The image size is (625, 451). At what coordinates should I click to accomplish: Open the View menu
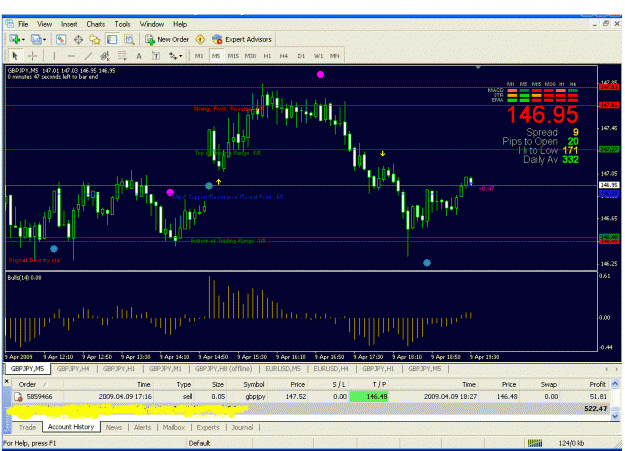point(45,24)
